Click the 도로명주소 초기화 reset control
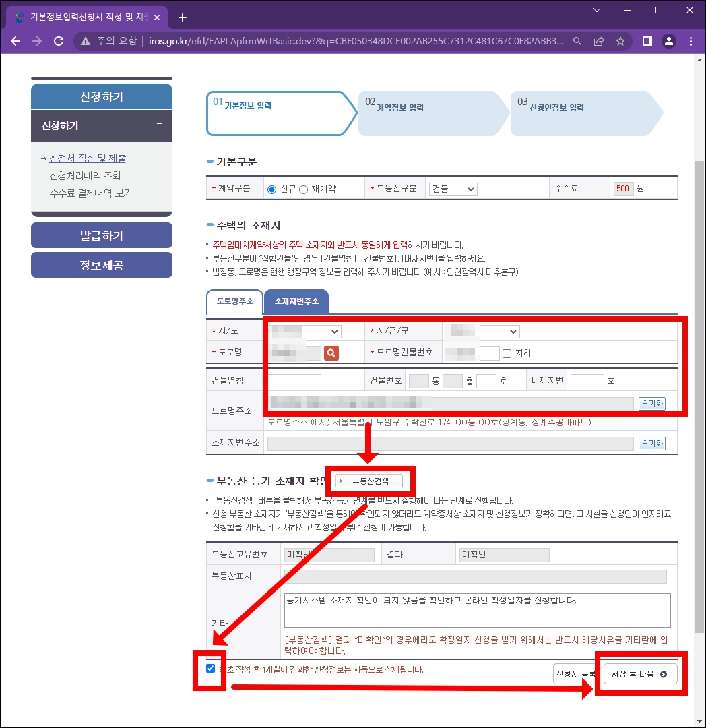706x728 pixels. (651, 402)
